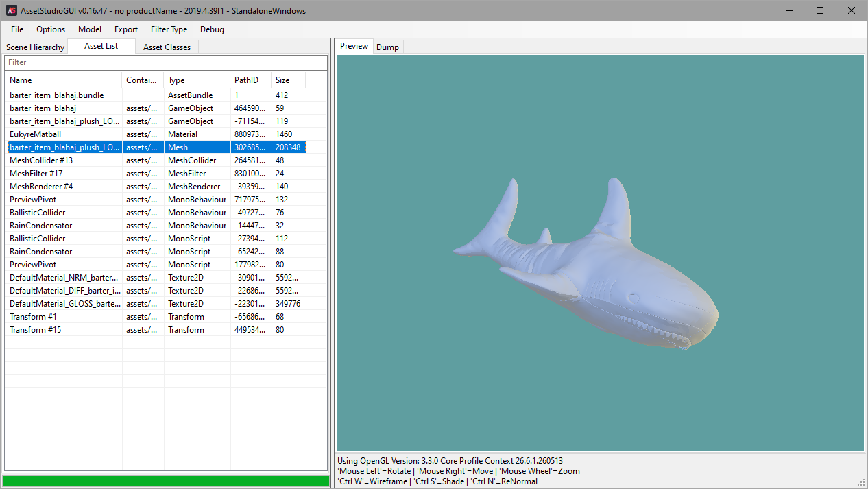Screen dimensions: 868x489
Task: Click the Material type cell
Action: 183,134
